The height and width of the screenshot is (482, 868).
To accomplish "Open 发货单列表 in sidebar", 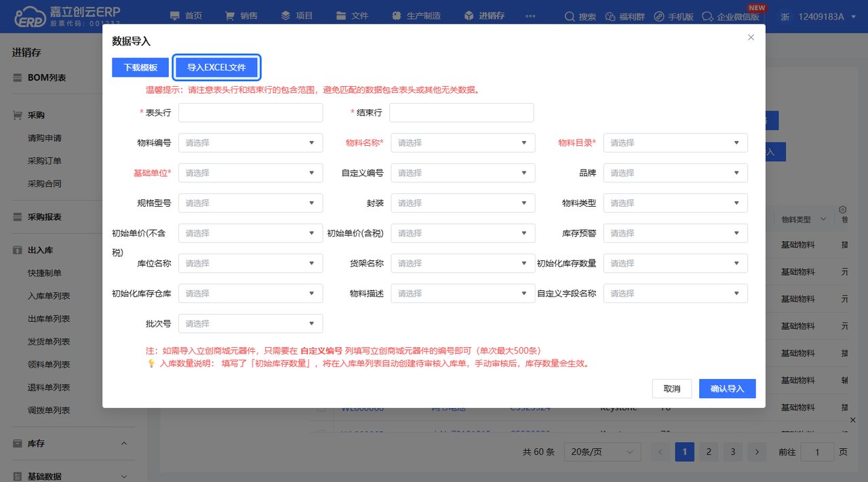I will pos(49,342).
